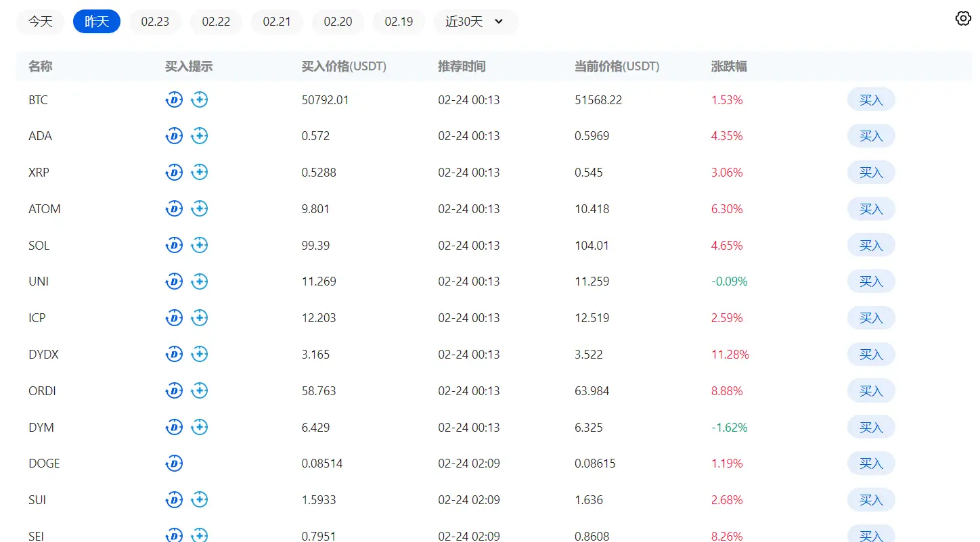Image resolution: width=980 pixels, height=542 pixels.
Task: Click the plus clock icon in ORDI row
Action: tap(199, 390)
